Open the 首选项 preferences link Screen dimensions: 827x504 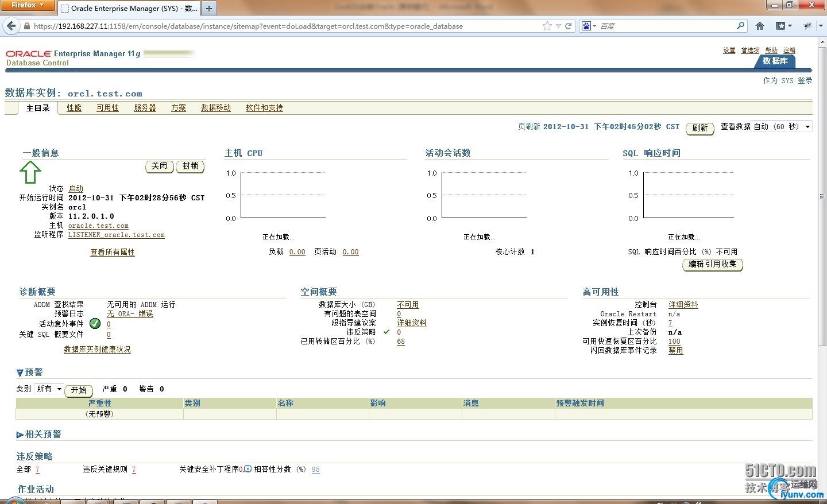(x=750, y=51)
